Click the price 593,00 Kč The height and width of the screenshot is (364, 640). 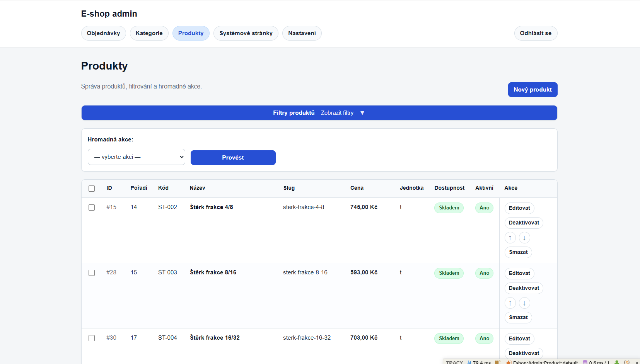364,272
